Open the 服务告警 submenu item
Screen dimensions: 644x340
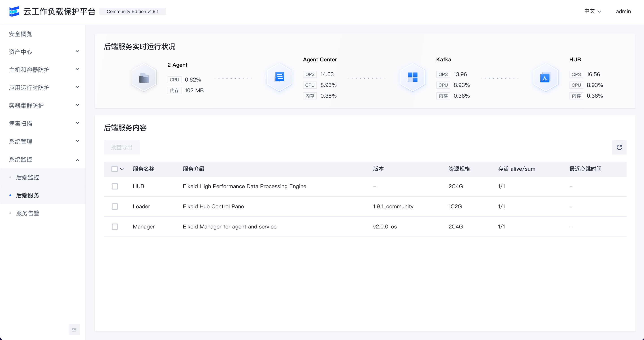click(28, 213)
